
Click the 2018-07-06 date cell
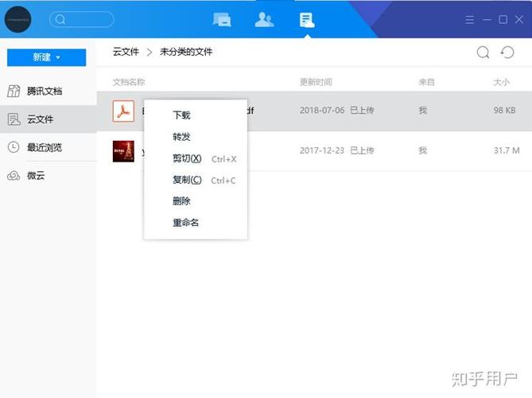click(322, 111)
